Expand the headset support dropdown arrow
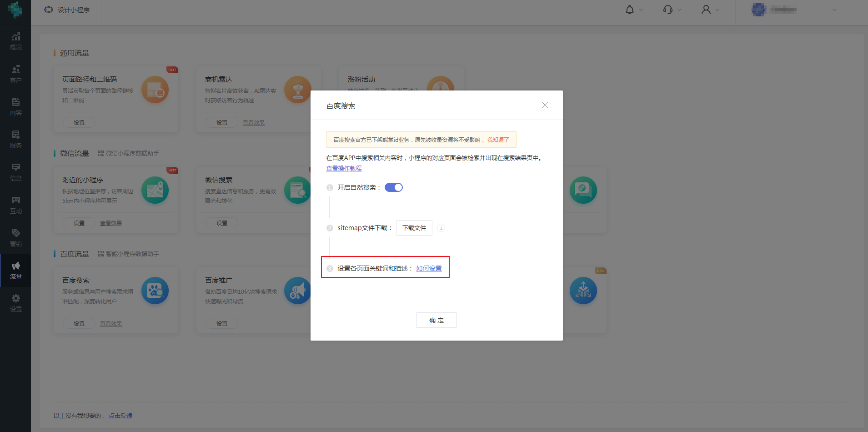This screenshot has width=868, height=432. point(679,10)
